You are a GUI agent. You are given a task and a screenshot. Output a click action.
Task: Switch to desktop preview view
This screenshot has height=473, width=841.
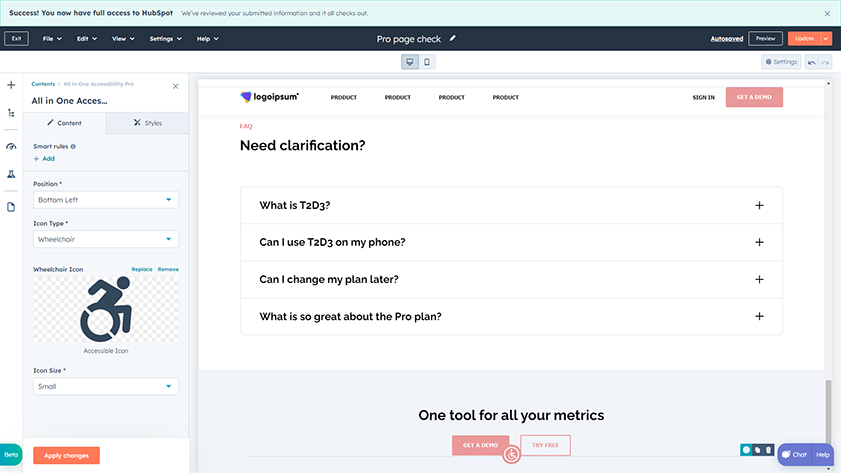[410, 62]
